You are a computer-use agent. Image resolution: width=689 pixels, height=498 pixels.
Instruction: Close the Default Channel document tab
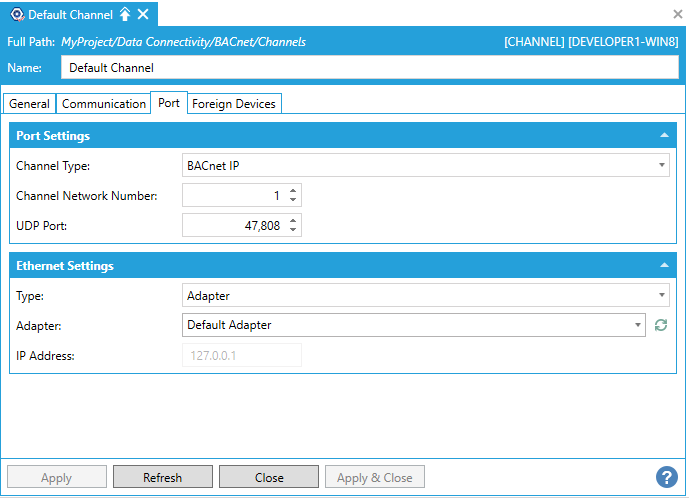point(143,14)
